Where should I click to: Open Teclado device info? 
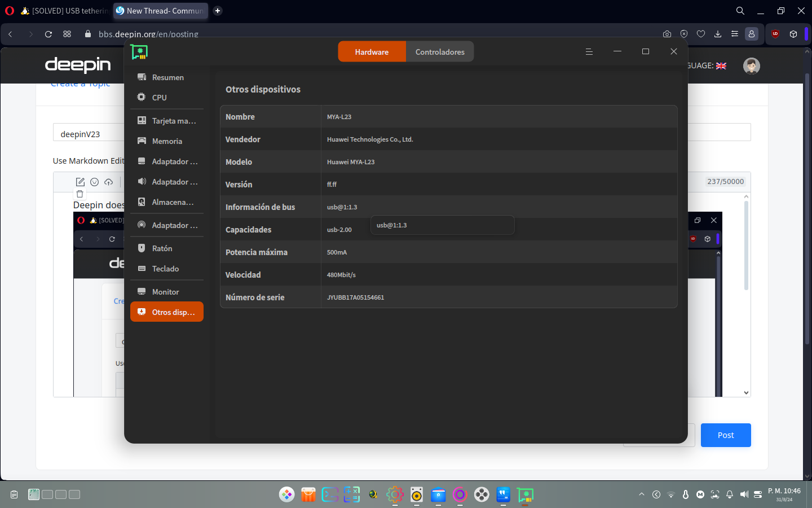pos(167,269)
